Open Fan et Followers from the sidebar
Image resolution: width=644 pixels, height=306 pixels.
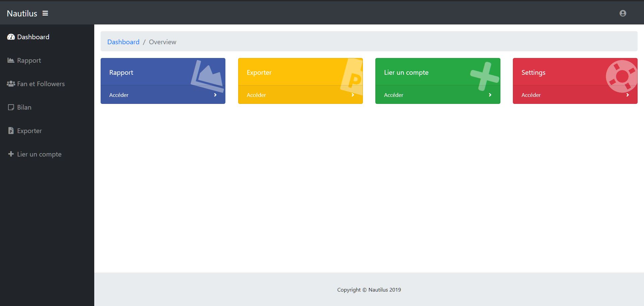pos(41,84)
